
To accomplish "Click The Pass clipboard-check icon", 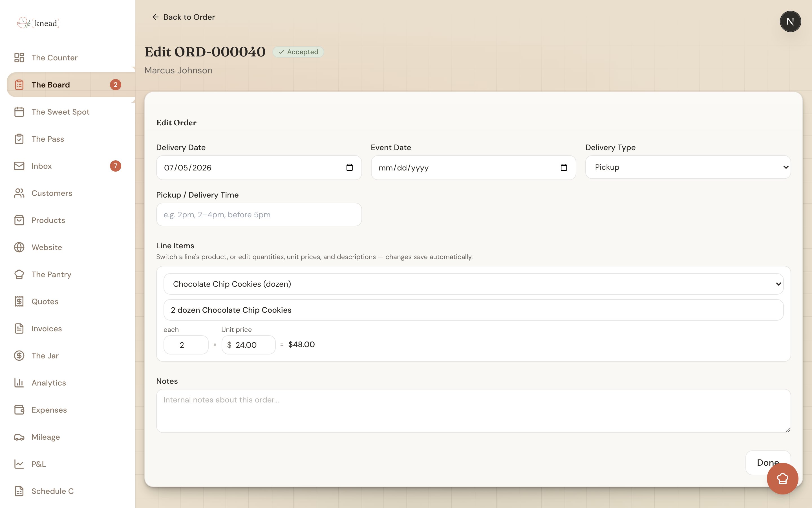I will click(19, 139).
